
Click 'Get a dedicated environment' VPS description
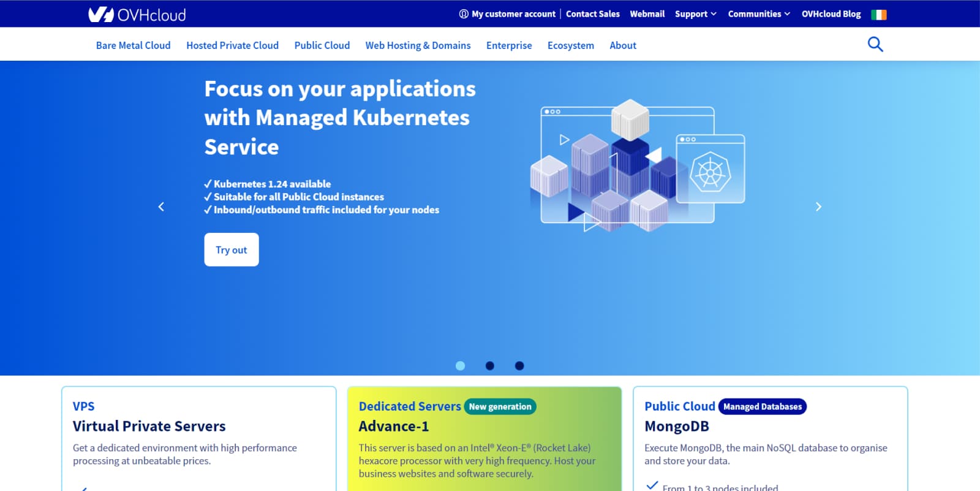tap(185, 454)
